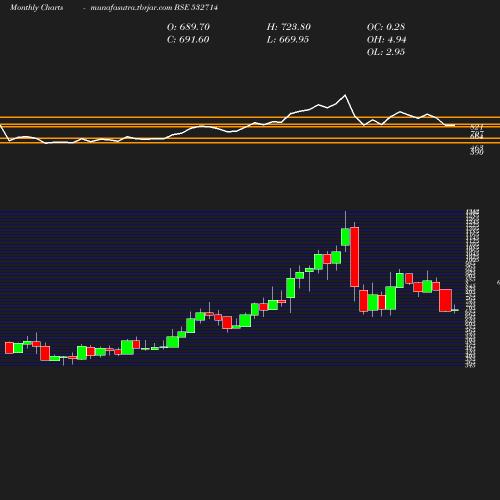Click the OC: 0.28 value
This screenshot has height=500, width=500.
[x=386, y=27]
